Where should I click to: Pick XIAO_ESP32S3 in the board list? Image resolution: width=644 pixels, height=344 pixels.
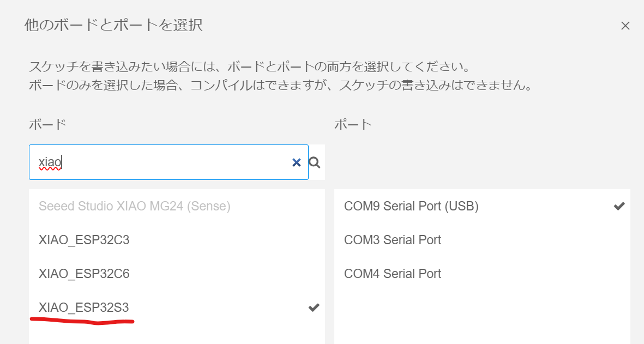[177, 307]
